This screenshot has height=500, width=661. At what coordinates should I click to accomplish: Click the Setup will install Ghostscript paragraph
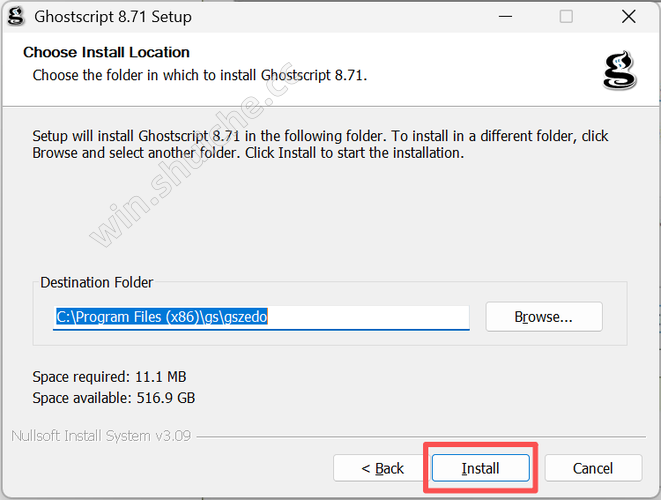(320, 144)
